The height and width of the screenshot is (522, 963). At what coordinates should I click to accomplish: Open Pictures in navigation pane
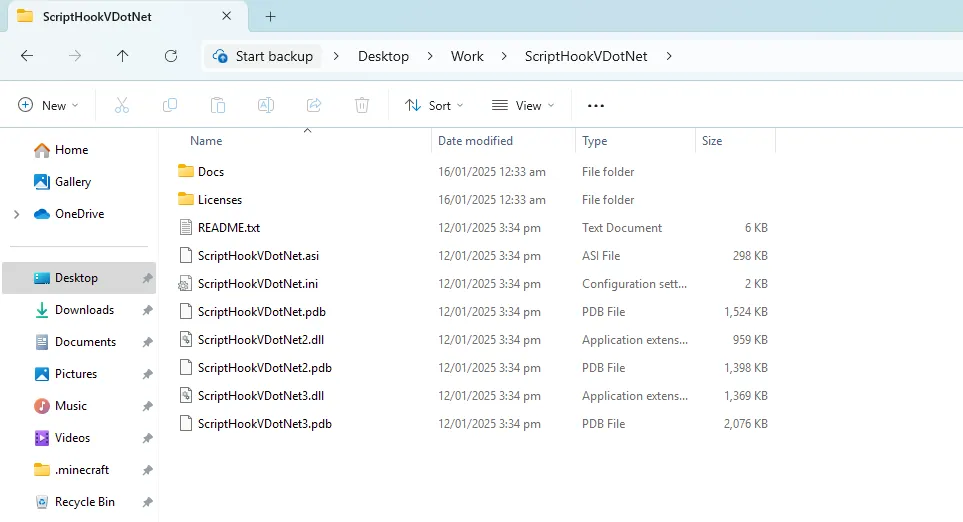click(79, 373)
